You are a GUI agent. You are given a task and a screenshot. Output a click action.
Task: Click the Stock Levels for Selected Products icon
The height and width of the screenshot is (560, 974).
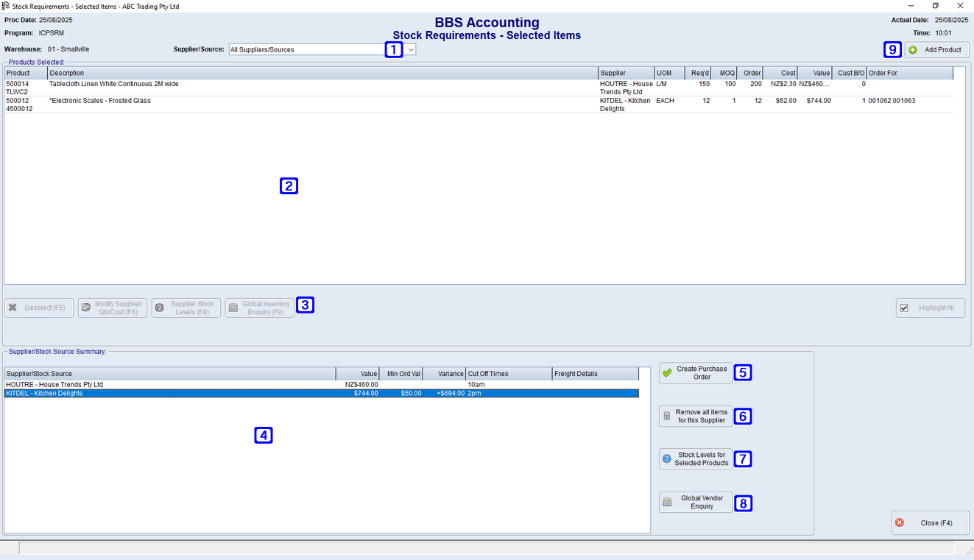click(666, 458)
